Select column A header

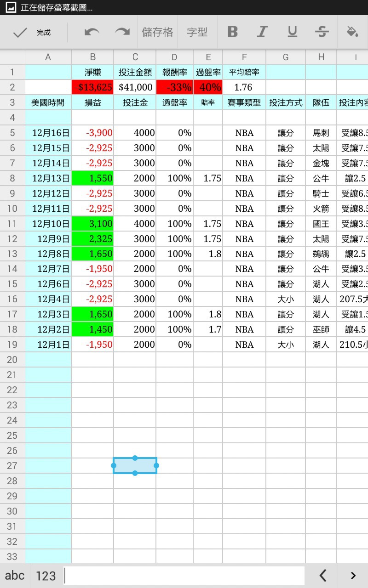tap(48, 57)
